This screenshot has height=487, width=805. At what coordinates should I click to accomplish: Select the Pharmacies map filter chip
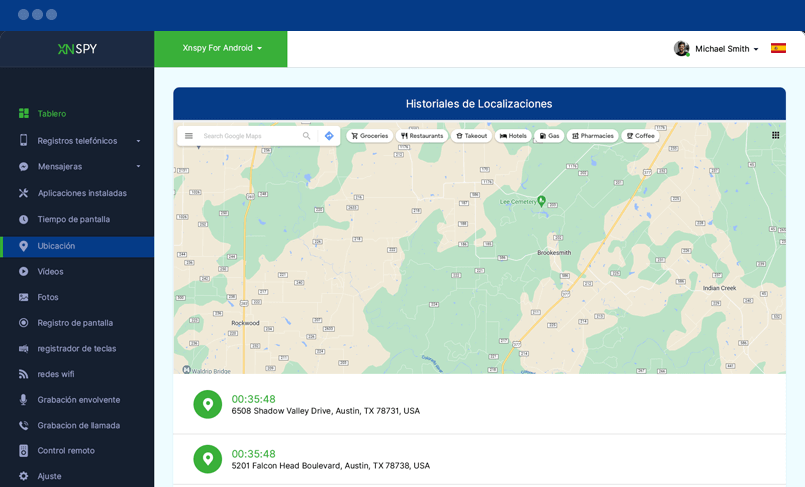[x=592, y=136]
